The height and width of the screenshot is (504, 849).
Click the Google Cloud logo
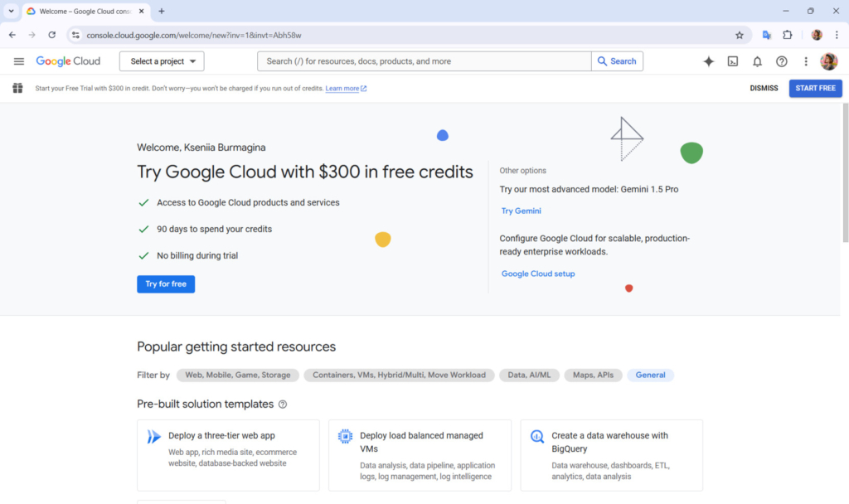pyautogui.click(x=67, y=61)
